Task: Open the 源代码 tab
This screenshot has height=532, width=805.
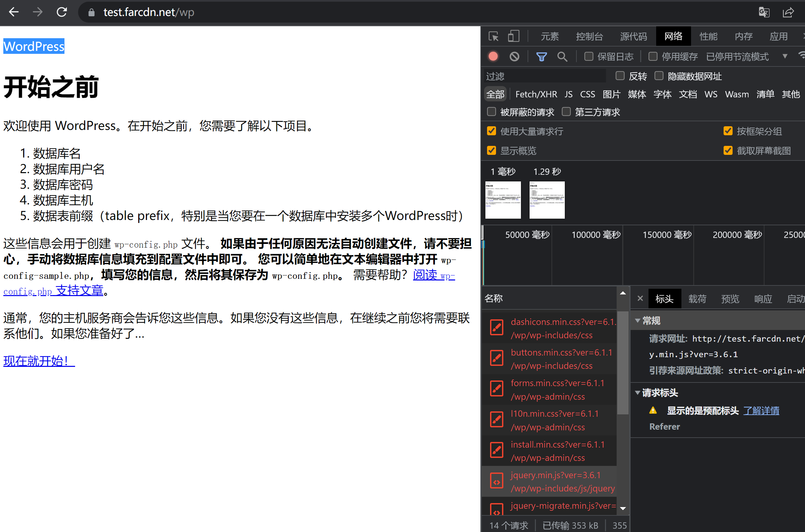Action: (x=633, y=36)
